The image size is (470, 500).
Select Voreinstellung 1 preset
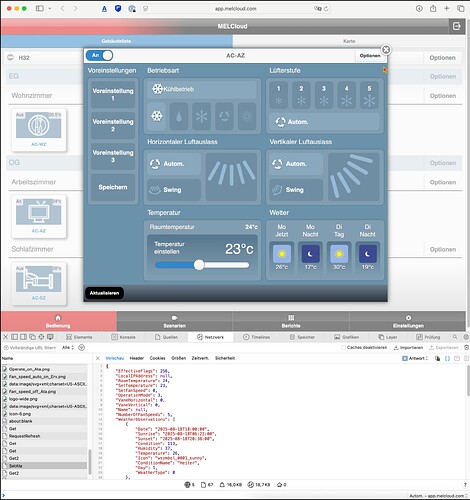coord(113,95)
